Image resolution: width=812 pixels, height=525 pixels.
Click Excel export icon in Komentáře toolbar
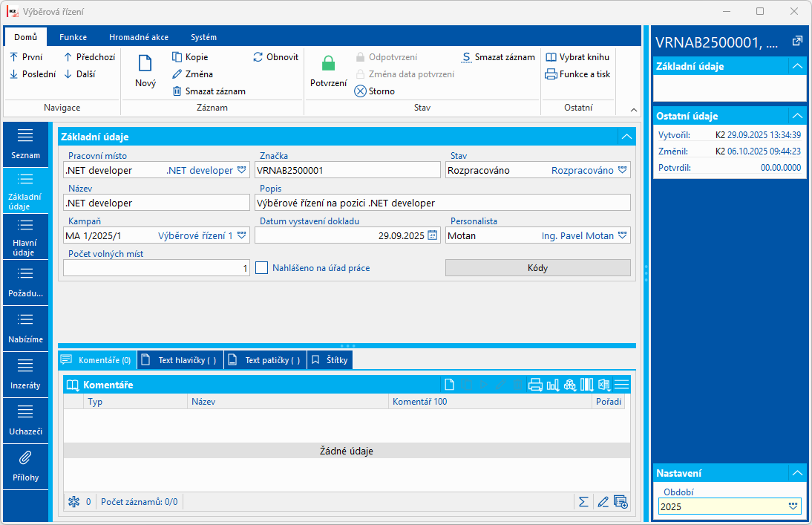pos(604,385)
